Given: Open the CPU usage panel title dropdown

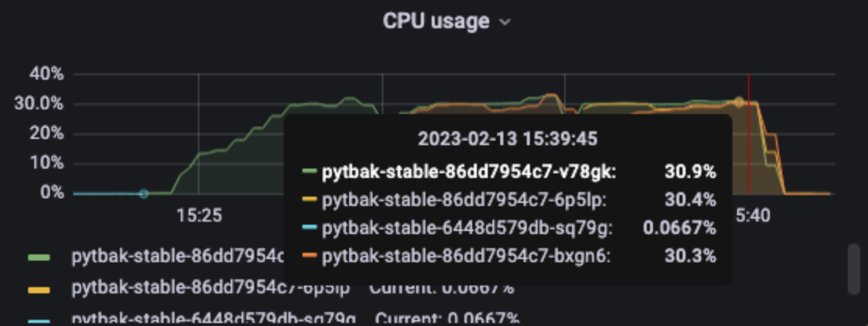Looking at the screenshot, I should (x=446, y=21).
